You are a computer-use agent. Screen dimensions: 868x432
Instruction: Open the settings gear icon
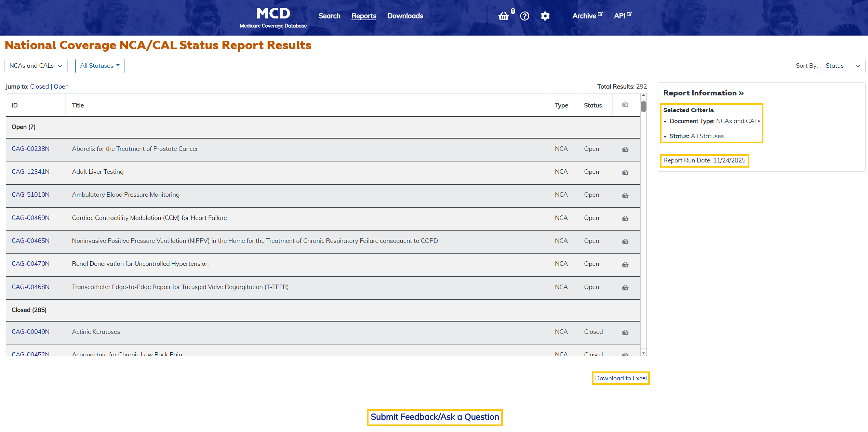pyautogui.click(x=545, y=16)
